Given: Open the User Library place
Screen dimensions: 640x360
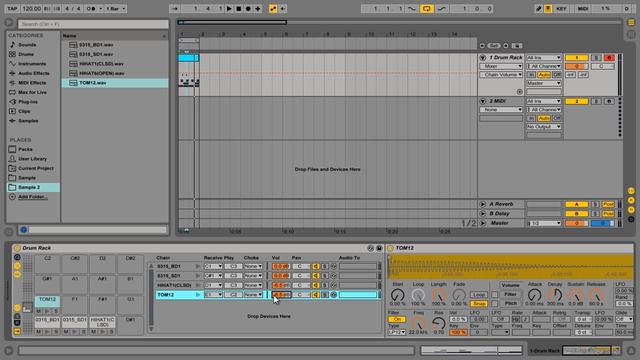Looking at the screenshot, I should pos(32,159).
